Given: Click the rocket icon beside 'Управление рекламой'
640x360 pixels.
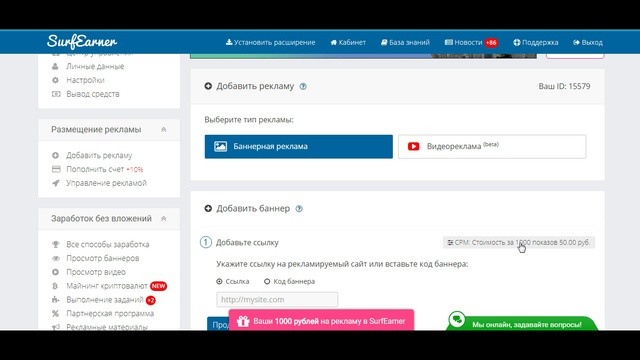Looking at the screenshot, I should point(56,183).
